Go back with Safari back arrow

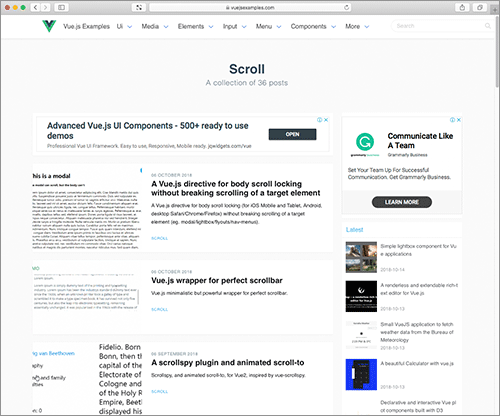pos(35,7)
